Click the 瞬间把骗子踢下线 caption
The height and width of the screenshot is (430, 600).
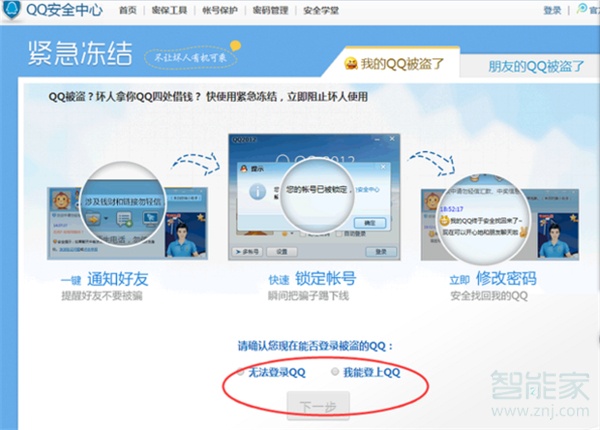pyautogui.click(x=308, y=296)
